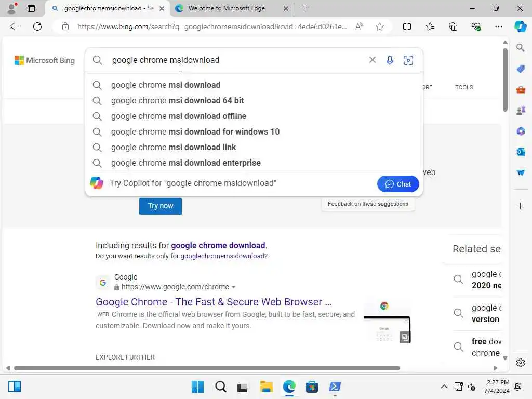The height and width of the screenshot is (399, 532).
Task: Open the Games chess sidebar icon
Action: click(x=521, y=110)
